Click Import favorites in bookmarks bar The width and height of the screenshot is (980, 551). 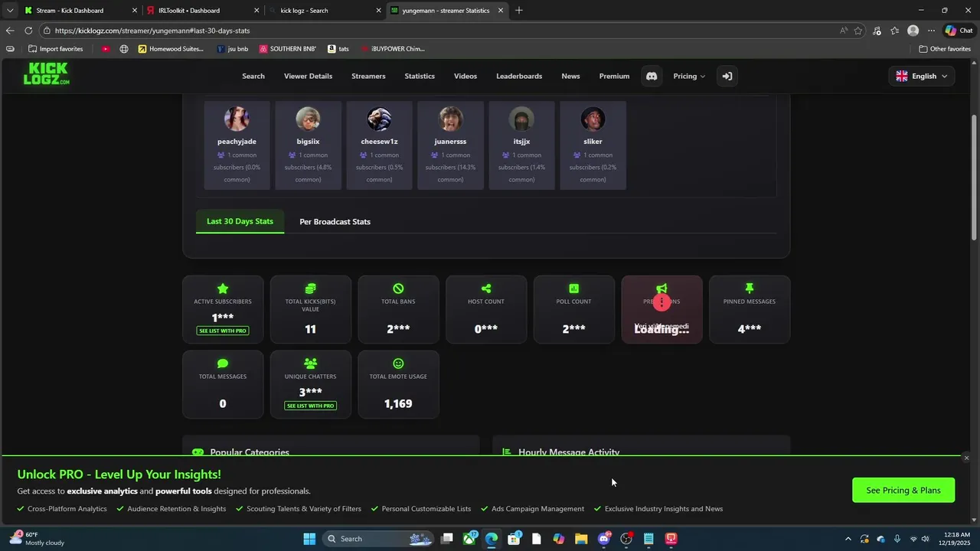(x=56, y=49)
